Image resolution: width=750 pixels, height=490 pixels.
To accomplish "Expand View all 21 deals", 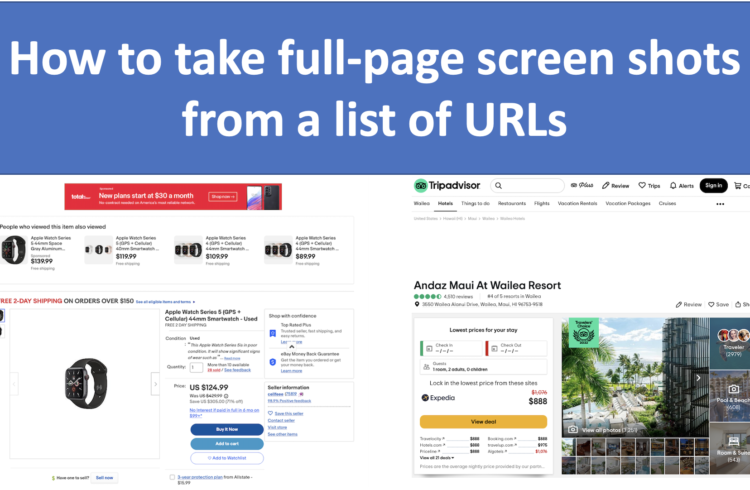I will [437, 458].
